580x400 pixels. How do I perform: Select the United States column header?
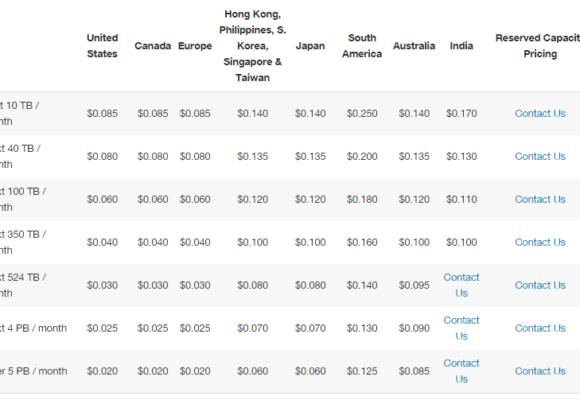[x=102, y=46]
